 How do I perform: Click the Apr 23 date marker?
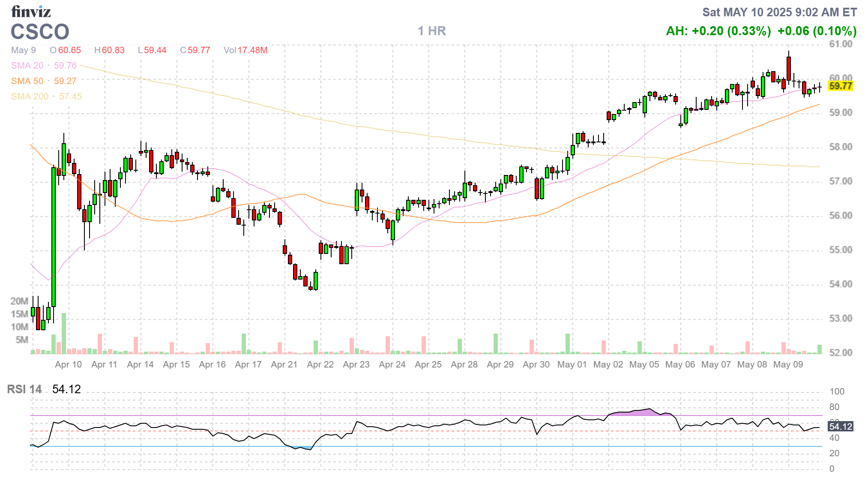(356, 365)
